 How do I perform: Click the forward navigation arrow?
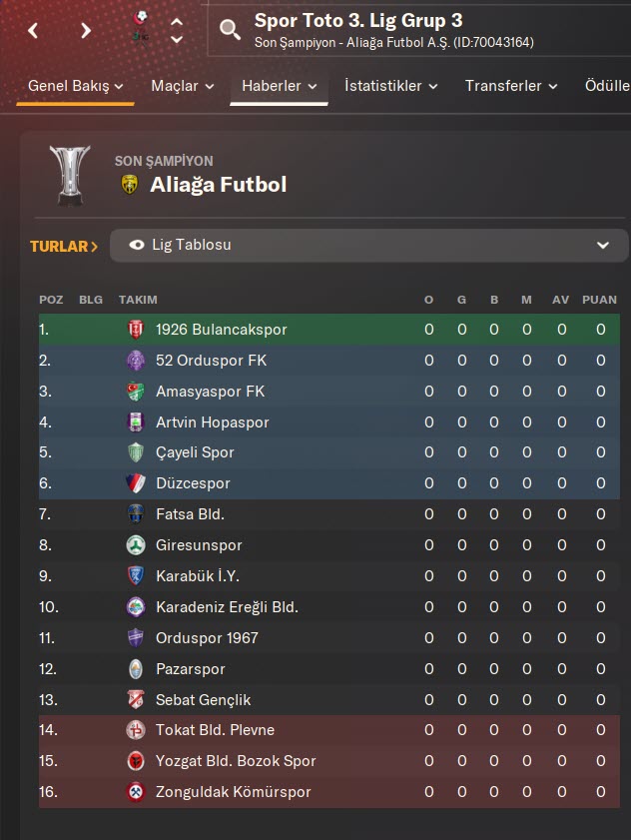(x=86, y=30)
